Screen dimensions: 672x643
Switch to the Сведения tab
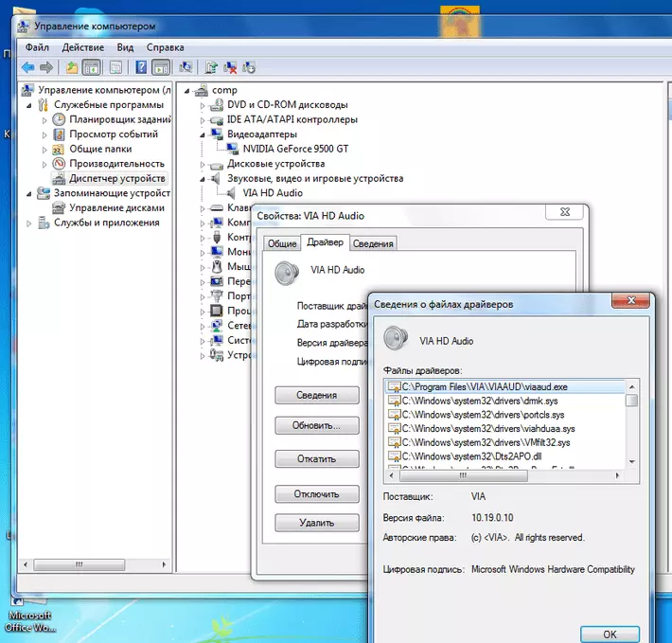click(x=373, y=243)
